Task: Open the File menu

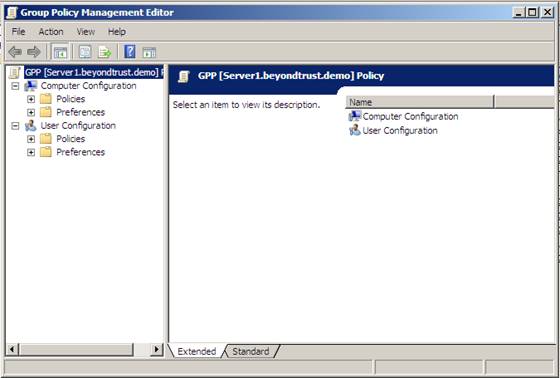Action: 18,32
